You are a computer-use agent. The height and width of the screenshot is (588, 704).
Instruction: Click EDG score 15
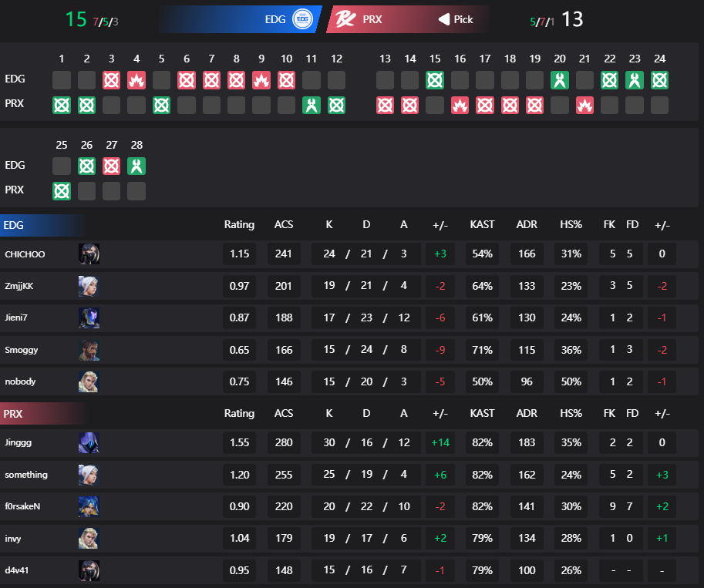[76, 19]
